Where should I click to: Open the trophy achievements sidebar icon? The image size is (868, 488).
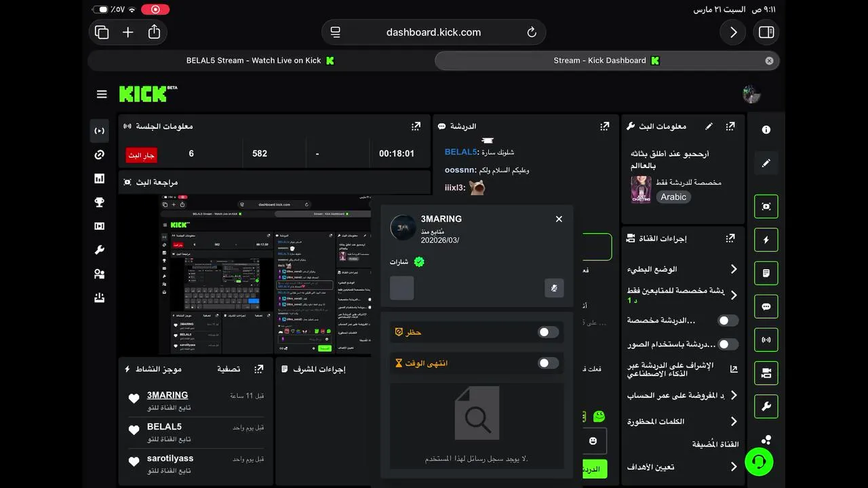coord(100,203)
